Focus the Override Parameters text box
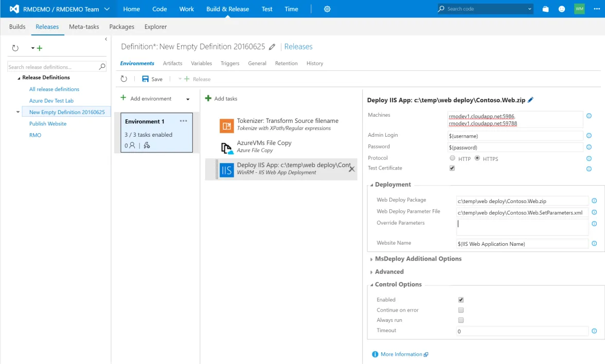Image resolution: width=605 pixels, height=364 pixels. pos(523,227)
